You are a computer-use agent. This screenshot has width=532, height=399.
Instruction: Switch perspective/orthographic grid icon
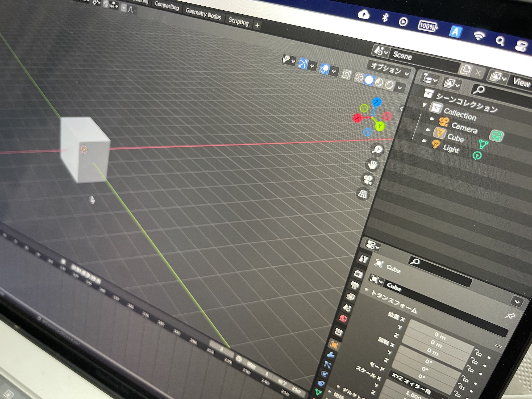click(363, 194)
